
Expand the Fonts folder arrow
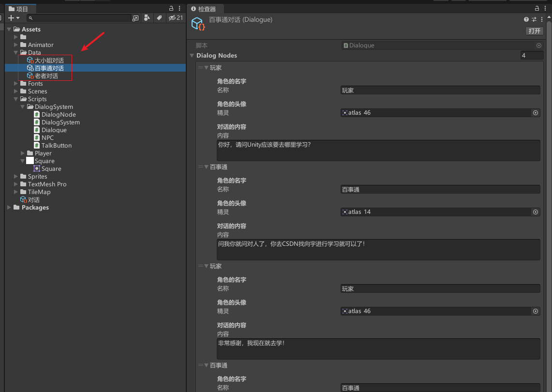[x=16, y=83]
